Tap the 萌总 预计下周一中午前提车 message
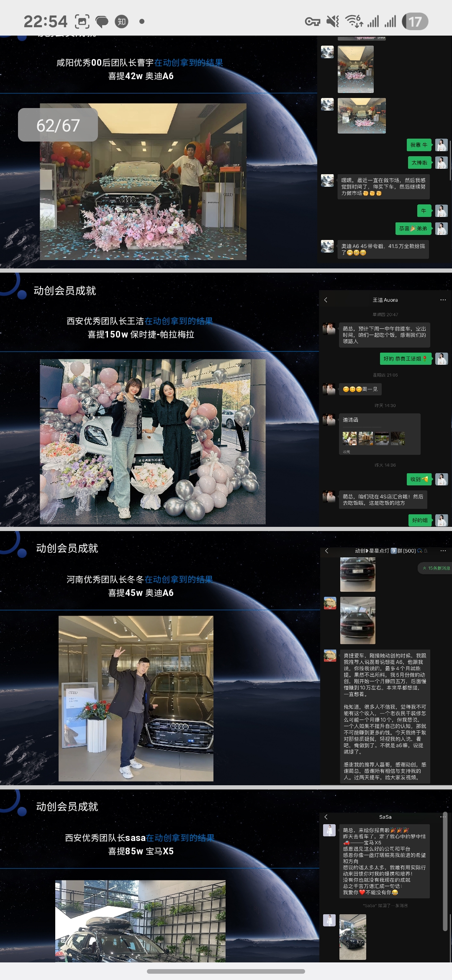Image resolution: width=452 pixels, height=980 pixels. click(x=384, y=335)
